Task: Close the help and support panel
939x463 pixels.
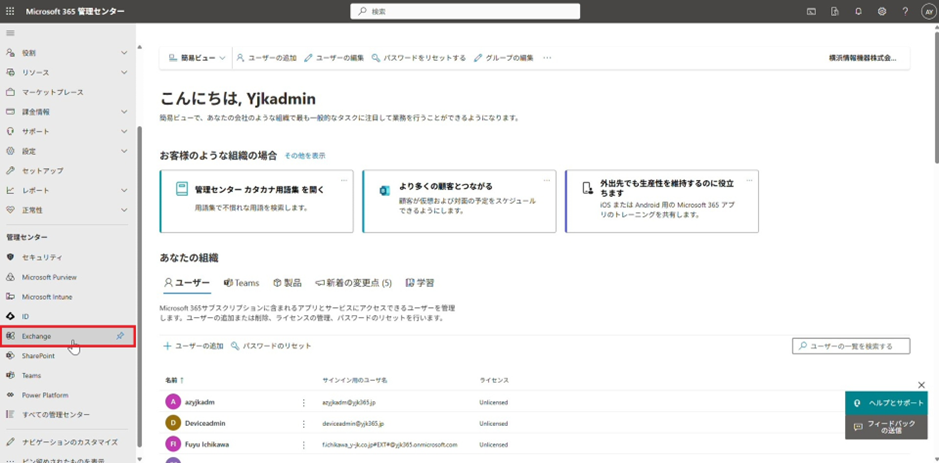Action: 921,385
